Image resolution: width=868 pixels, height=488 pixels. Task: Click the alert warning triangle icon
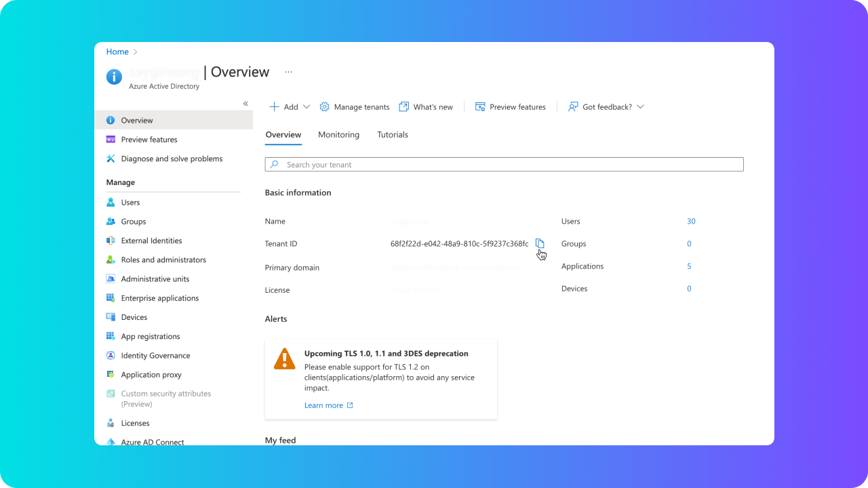pos(284,359)
